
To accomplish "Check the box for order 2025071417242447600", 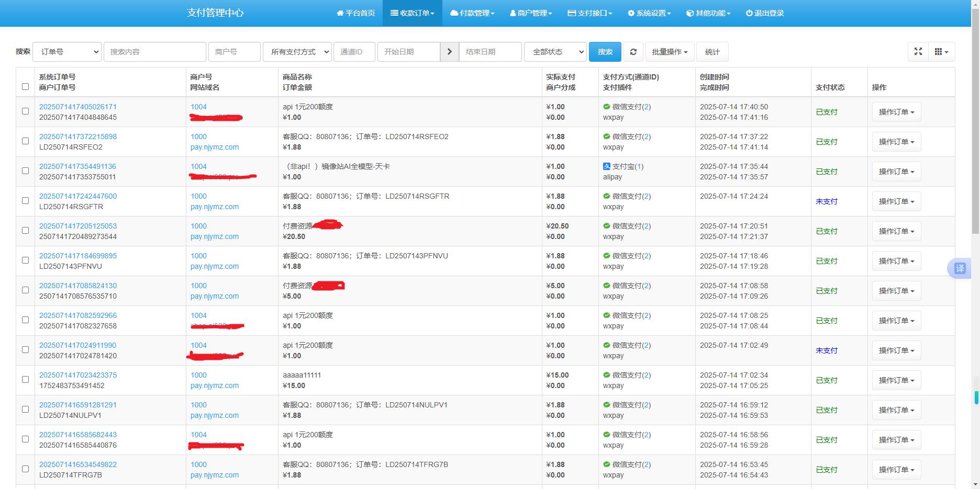I will point(25,200).
